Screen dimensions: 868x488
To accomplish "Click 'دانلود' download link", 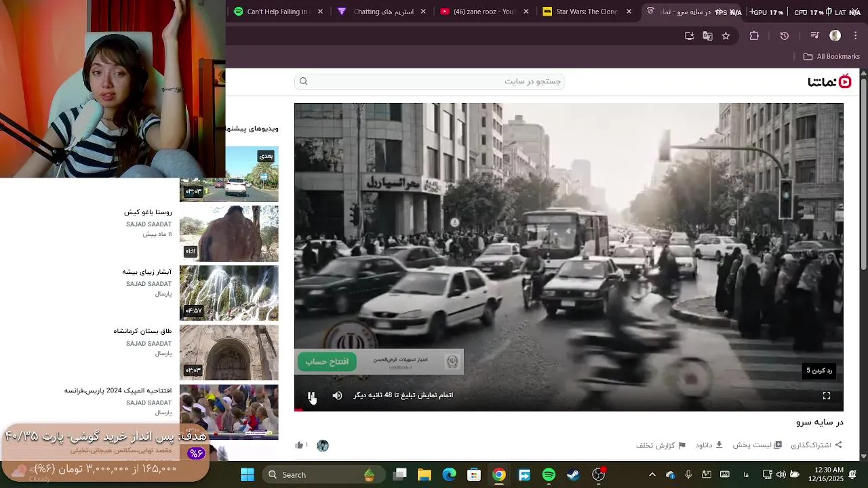I will (709, 445).
